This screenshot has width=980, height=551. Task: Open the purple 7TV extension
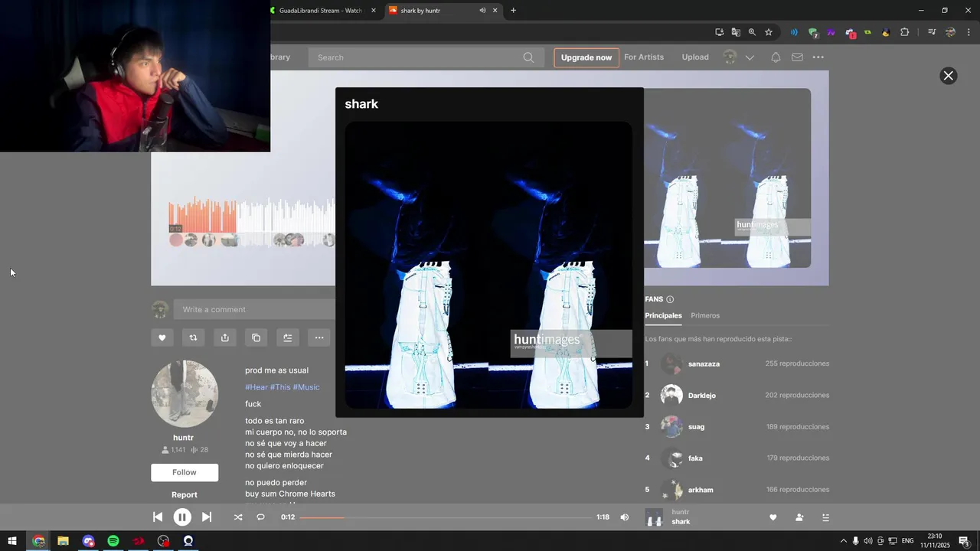831,32
